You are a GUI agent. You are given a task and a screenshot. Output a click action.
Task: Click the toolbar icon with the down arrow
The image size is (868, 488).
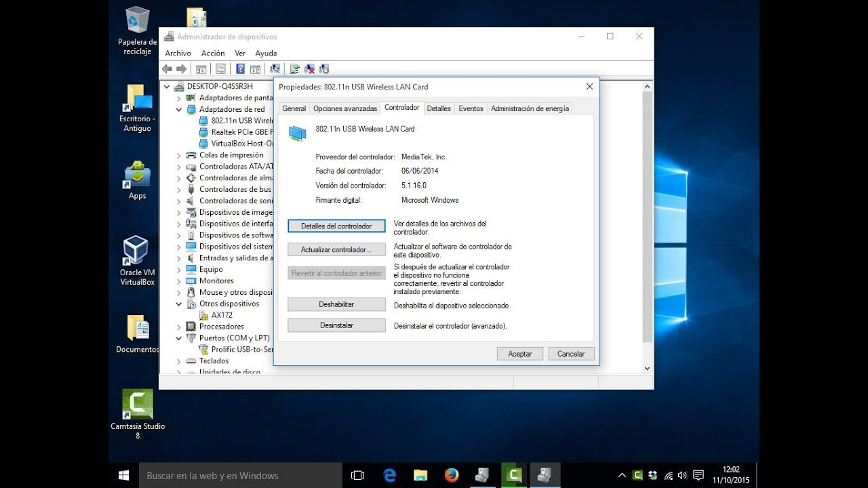tap(324, 69)
